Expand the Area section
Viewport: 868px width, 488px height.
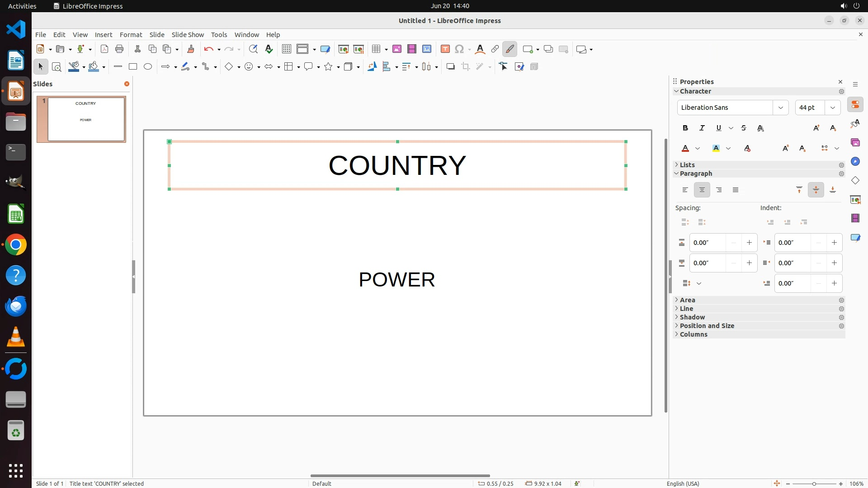click(687, 300)
